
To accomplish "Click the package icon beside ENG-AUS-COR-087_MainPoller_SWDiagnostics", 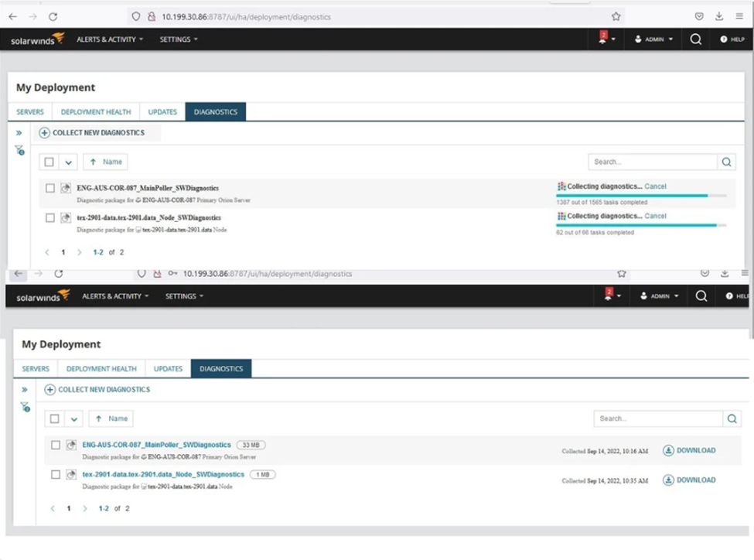I will point(64,187).
